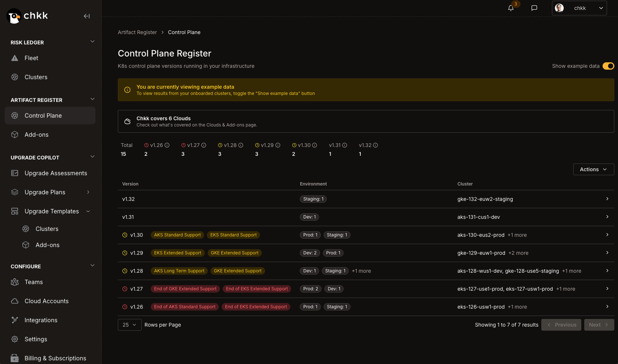Click the Cloud Accounts cloud icon
This screenshot has width=618, height=364.
15,301
